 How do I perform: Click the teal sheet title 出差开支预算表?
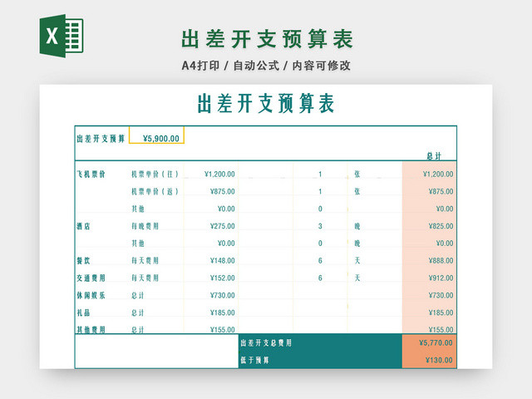point(266,103)
